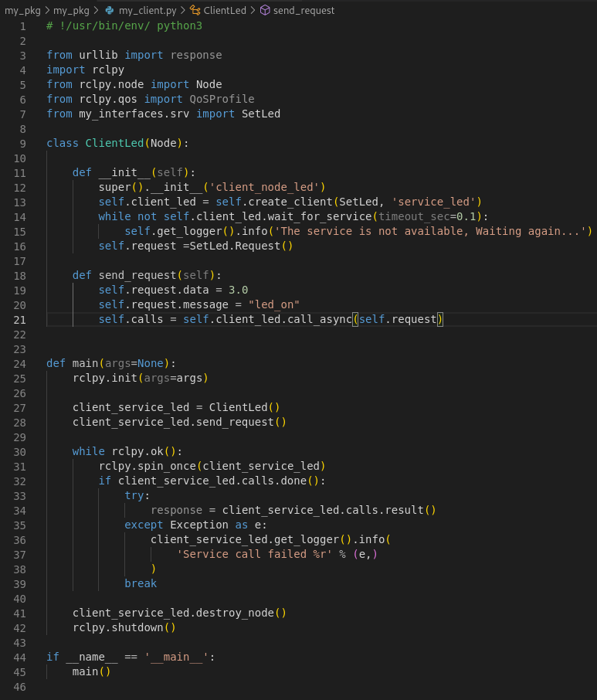Screen dimensions: 597x700
Task: Click 'SetLed' in the my_interfaces import
Action: tap(261, 114)
